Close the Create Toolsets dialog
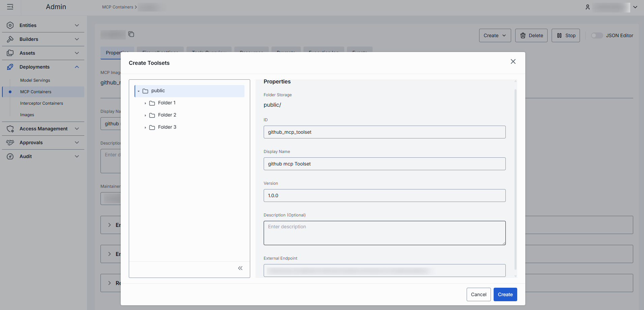 pyautogui.click(x=513, y=61)
